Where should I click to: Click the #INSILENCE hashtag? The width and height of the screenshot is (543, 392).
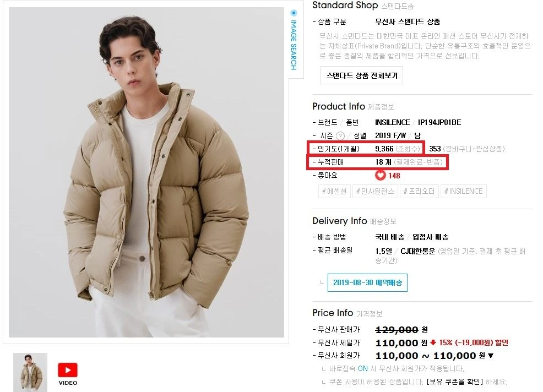click(463, 191)
